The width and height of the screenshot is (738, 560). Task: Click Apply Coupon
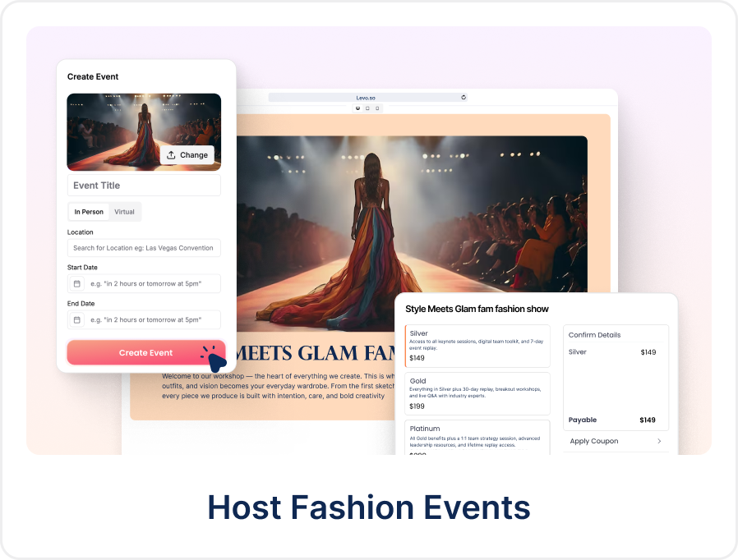coord(593,441)
